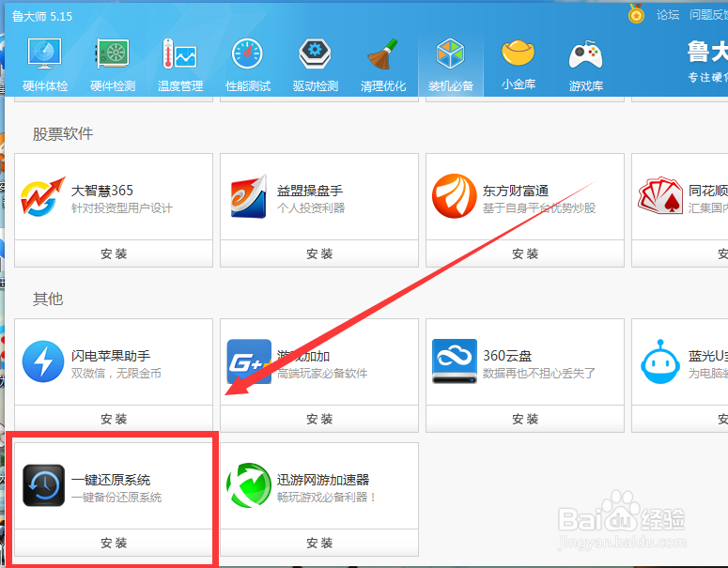Open the 论坛 forum link
728x568 pixels.
tap(668, 15)
